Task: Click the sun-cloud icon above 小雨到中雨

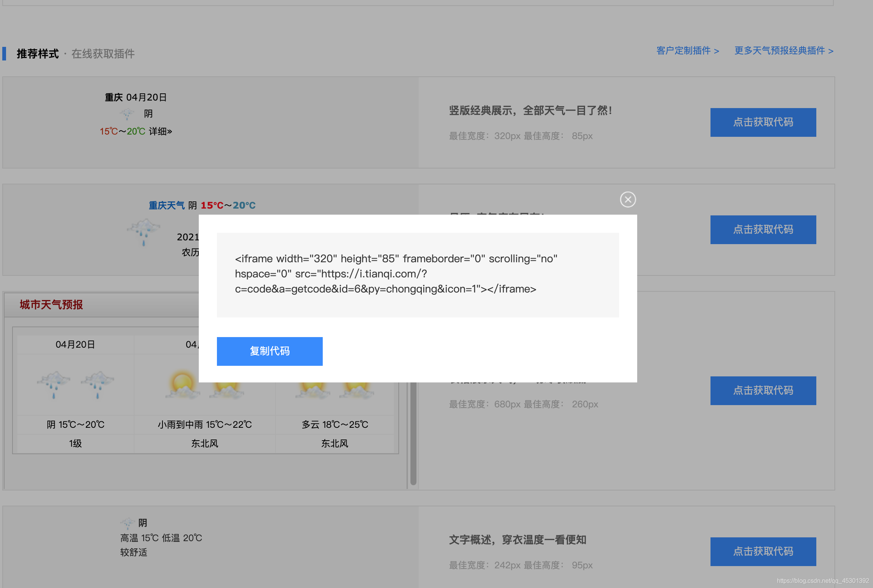Action: [183, 385]
